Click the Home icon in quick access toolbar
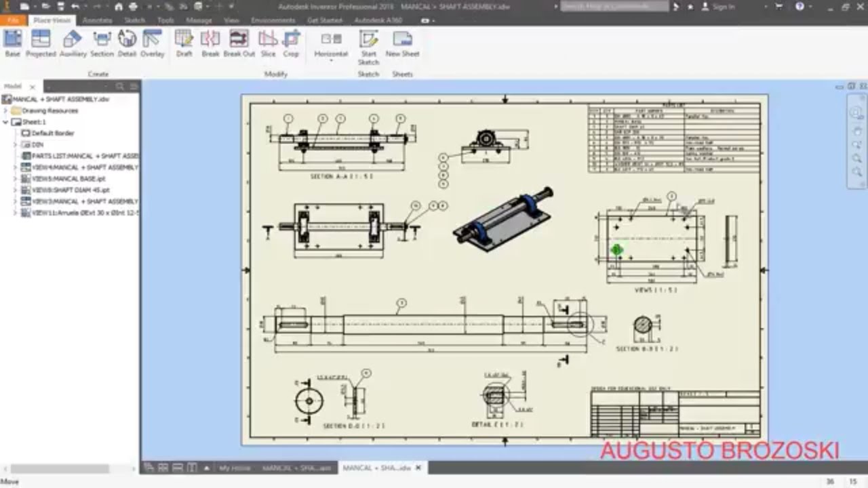This screenshot has width=868, height=488. pos(118,6)
